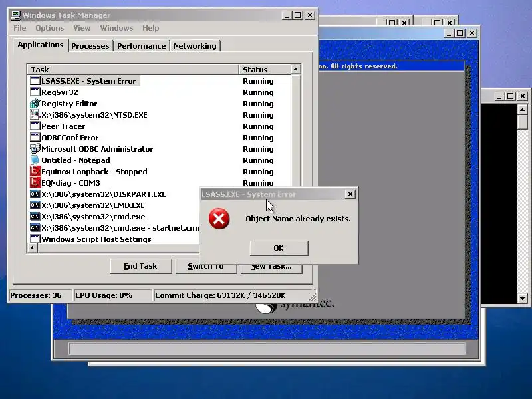Click the Equinox Loopback red icon

click(x=35, y=171)
